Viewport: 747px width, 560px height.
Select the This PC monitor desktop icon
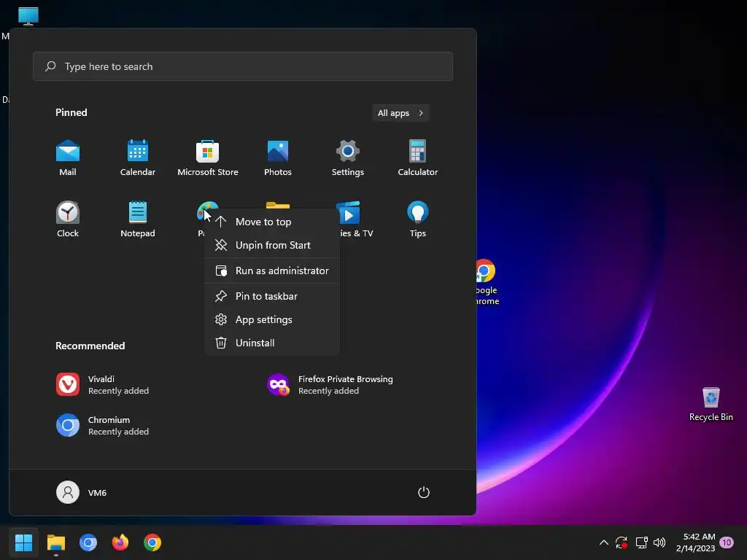click(x=28, y=16)
